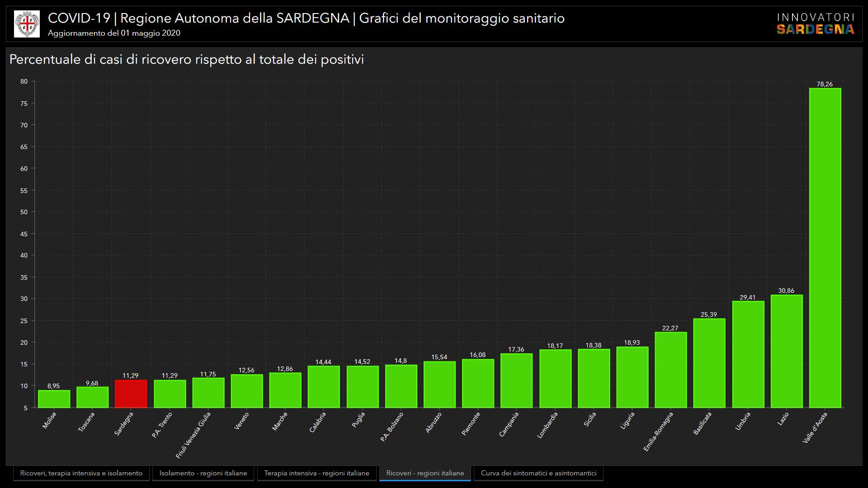
Task: Click the Molise bar
Action: click(x=54, y=399)
